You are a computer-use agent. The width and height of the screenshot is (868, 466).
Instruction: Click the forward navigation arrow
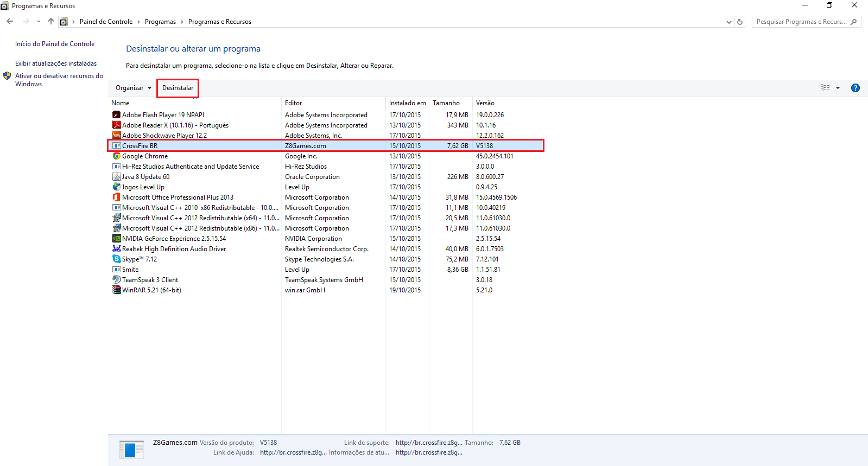[26, 22]
